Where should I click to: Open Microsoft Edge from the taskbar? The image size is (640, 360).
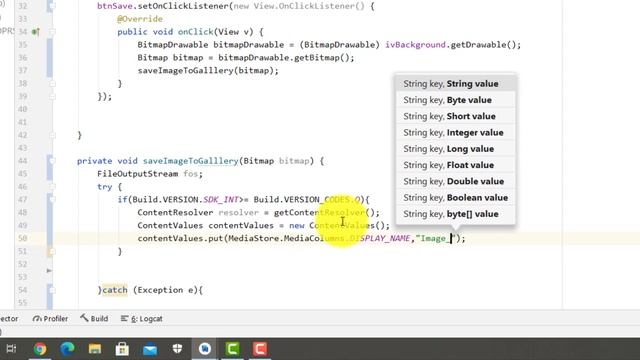coord(67,349)
